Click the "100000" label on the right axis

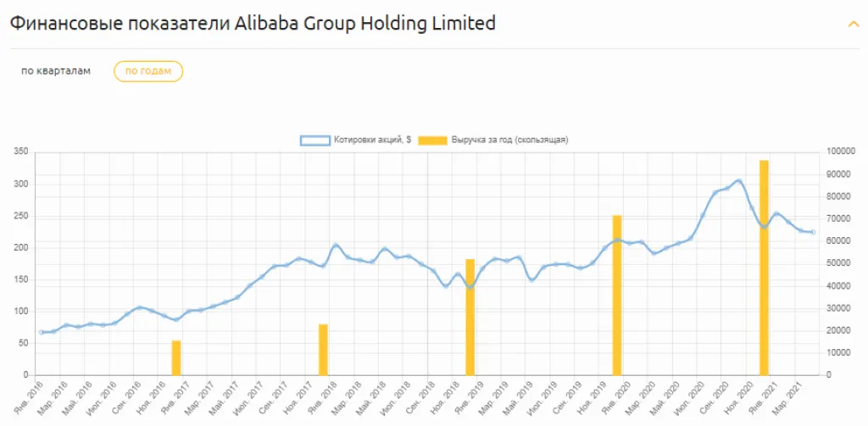[x=841, y=152]
